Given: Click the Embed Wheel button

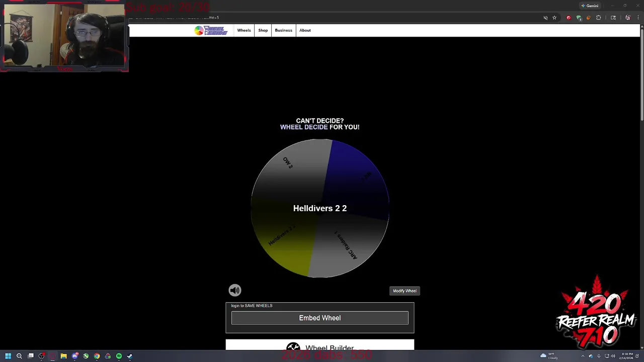Looking at the screenshot, I should pos(320,318).
